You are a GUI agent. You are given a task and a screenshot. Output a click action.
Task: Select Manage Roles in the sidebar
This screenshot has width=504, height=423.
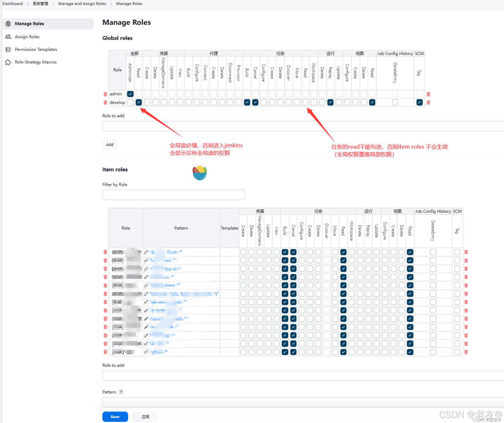click(x=48, y=24)
